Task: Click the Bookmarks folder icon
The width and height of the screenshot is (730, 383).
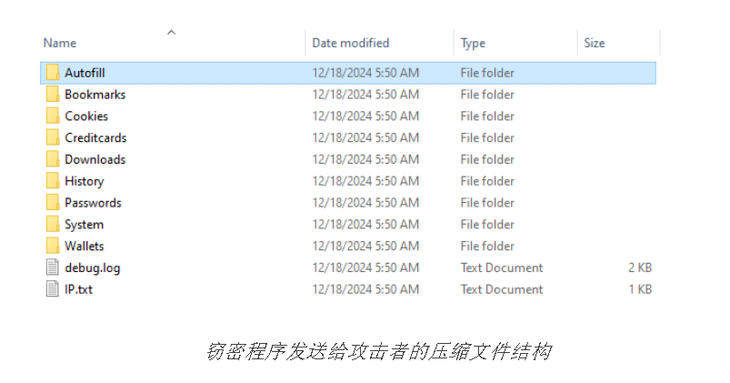Action: (53, 94)
